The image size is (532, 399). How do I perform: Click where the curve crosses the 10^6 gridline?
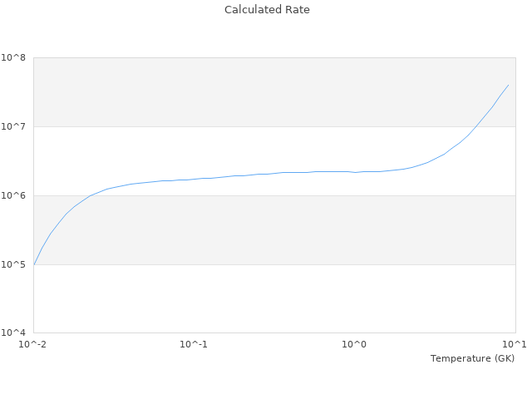pos(90,195)
